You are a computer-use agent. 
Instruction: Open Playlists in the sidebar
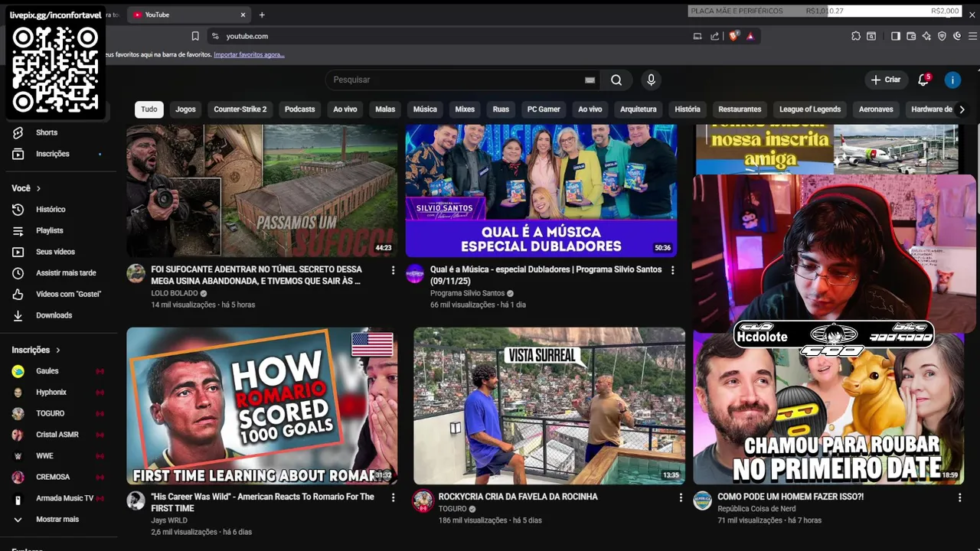57,230
